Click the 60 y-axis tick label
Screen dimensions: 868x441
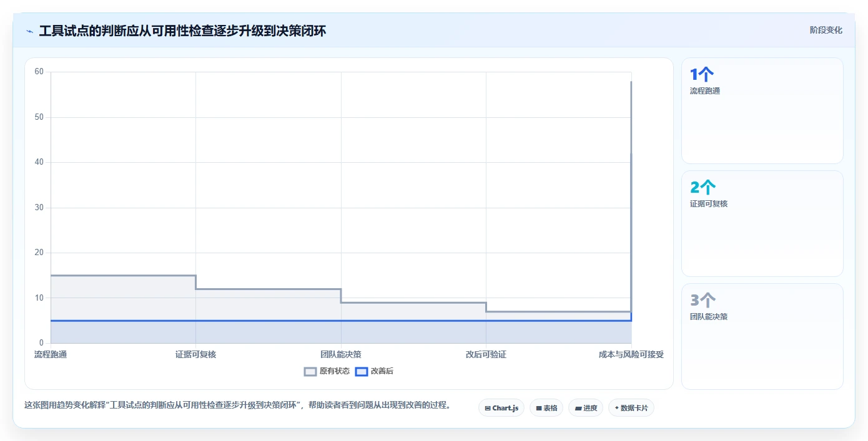39,72
